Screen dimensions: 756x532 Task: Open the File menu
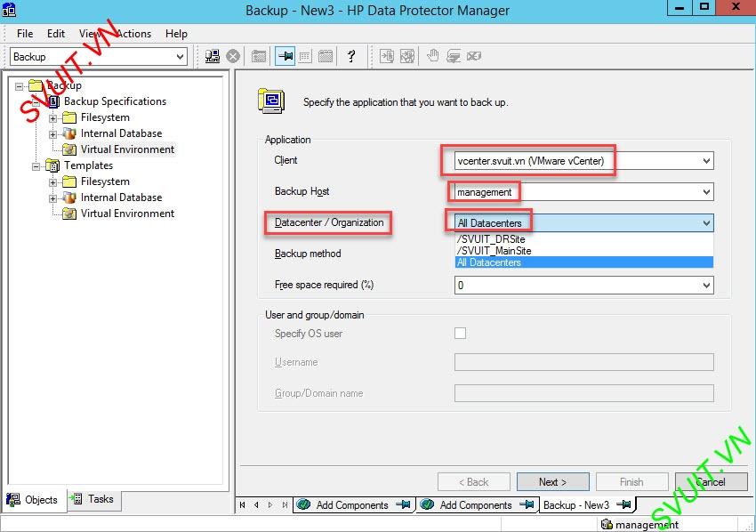point(25,33)
